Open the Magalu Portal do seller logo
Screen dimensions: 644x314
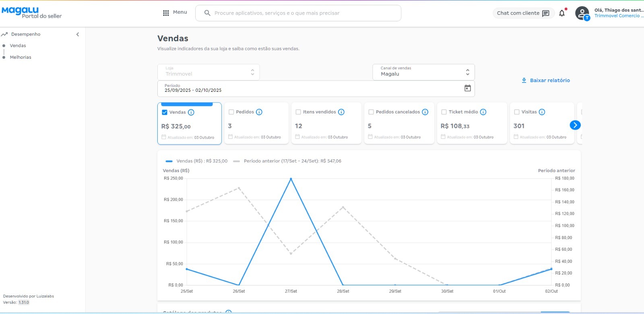32,12
